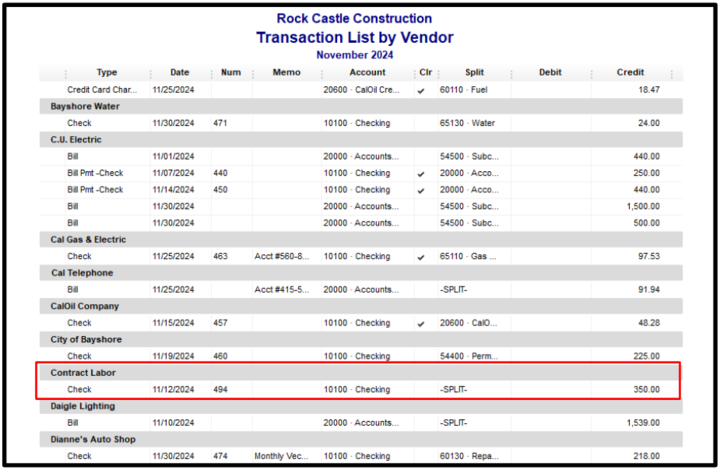This screenshot has height=470, width=720.
Task: Select the Dianne's Auto Shop vendor heading
Action: pos(361,439)
